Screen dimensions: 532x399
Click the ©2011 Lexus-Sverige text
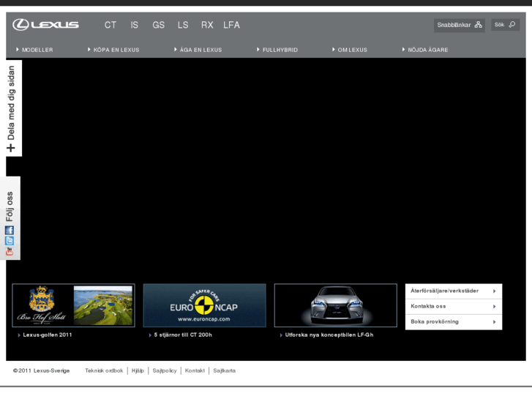pyautogui.click(x=42, y=370)
